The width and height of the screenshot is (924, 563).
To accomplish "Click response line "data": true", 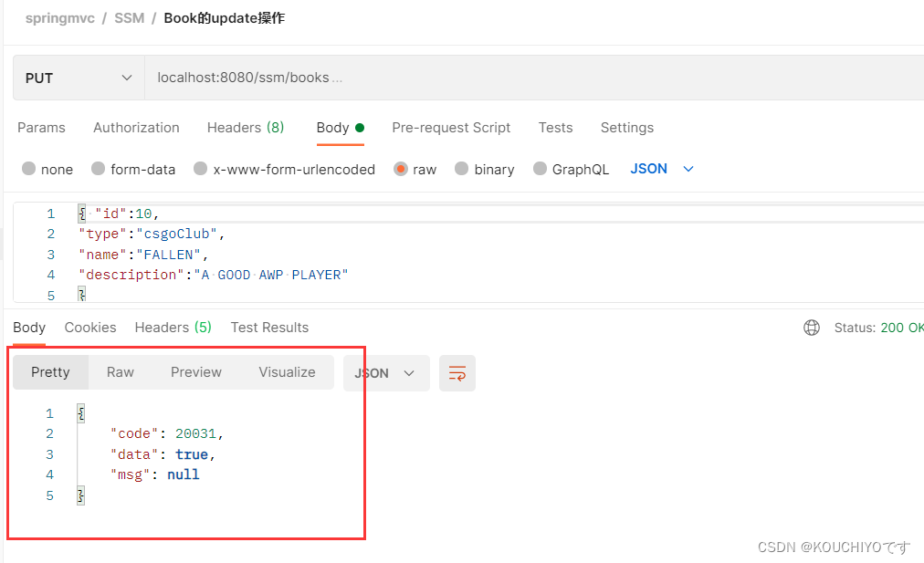I will pos(163,454).
